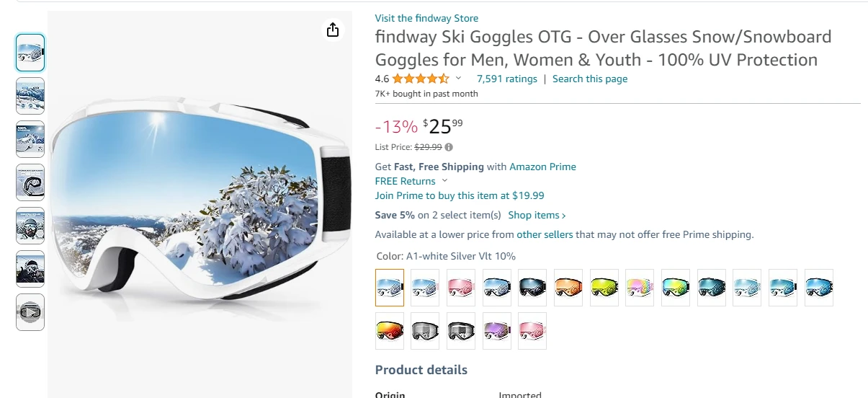Image resolution: width=868 pixels, height=398 pixels.
Task: View the last thumbnail showing goggles front
Action: 30,312
